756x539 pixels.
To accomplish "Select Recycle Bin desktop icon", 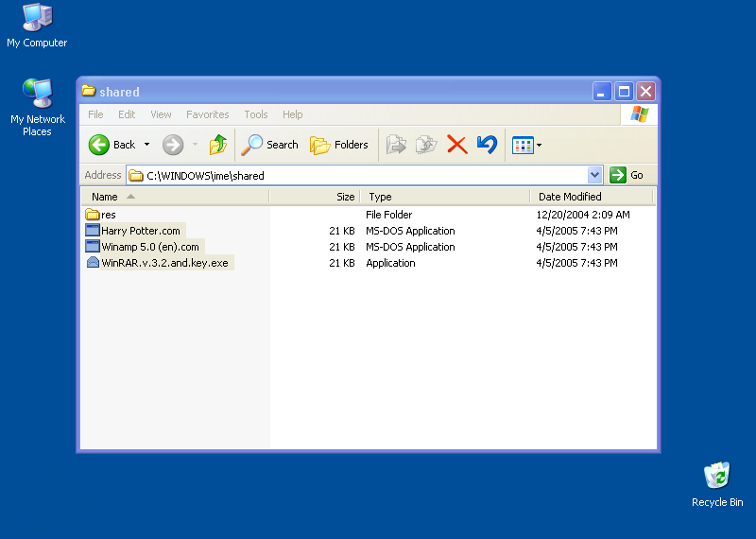I will [717, 485].
